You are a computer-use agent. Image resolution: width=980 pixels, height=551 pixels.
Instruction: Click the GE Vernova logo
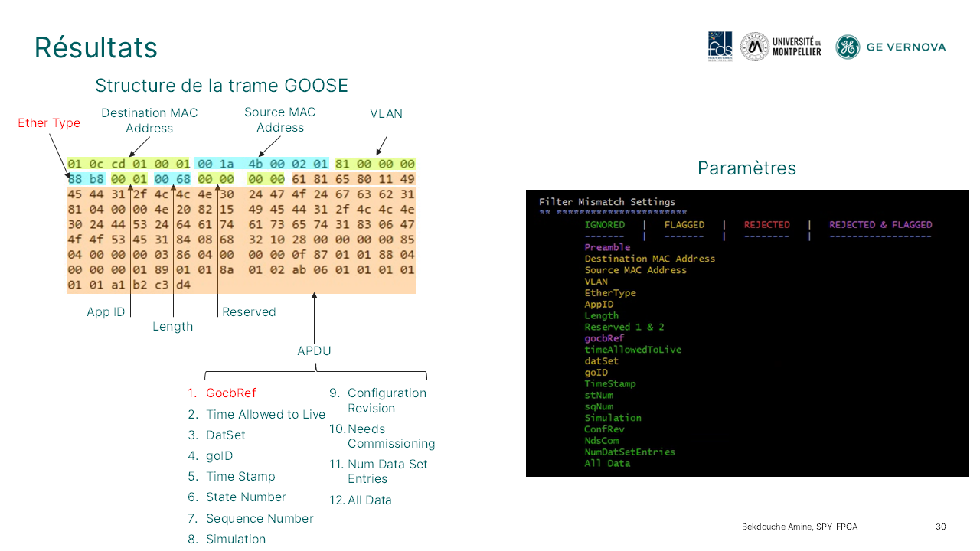[890, 47]
